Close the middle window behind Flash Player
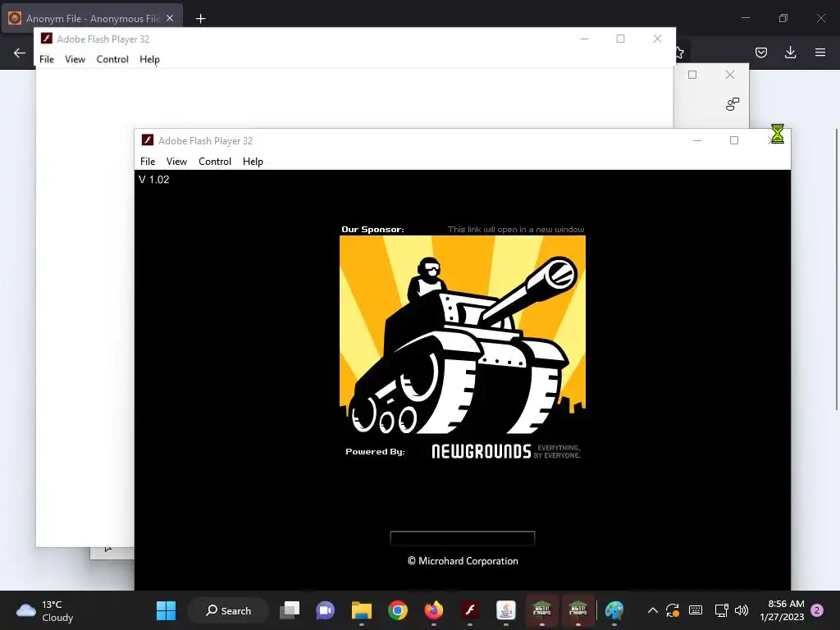This screenshot has height=630, width=840. (x=729, y=75)
